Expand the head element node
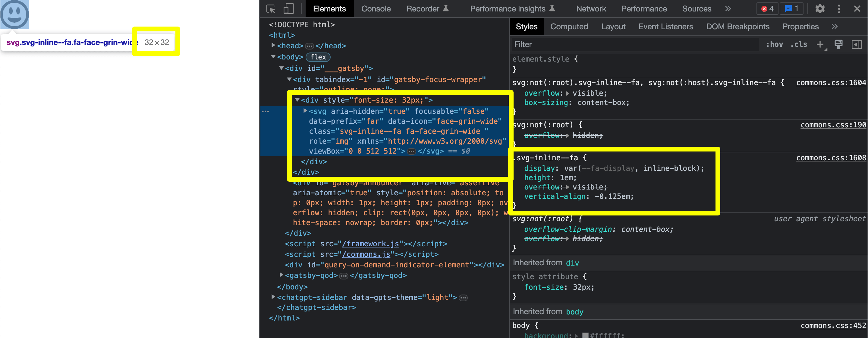Image resolution: width=868 pixels, height=338 pixels. click(273, 45)
